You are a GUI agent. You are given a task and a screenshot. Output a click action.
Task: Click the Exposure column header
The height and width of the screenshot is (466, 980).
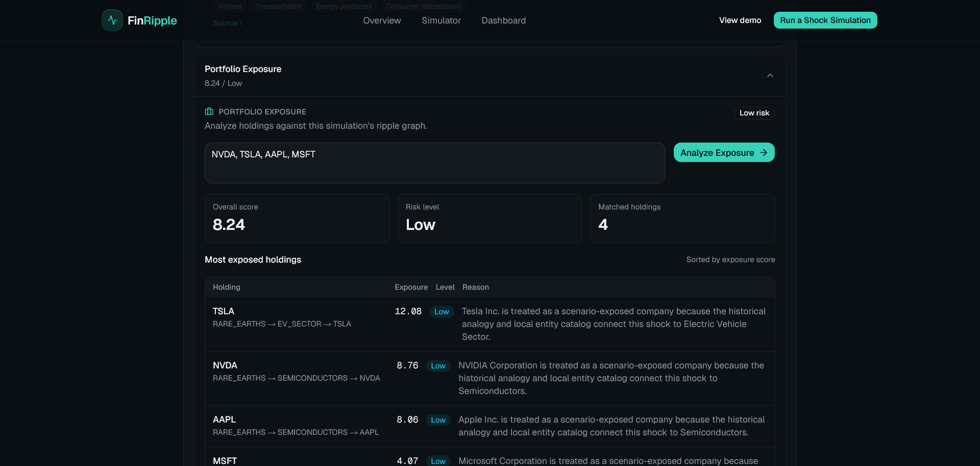pos(411,287)
